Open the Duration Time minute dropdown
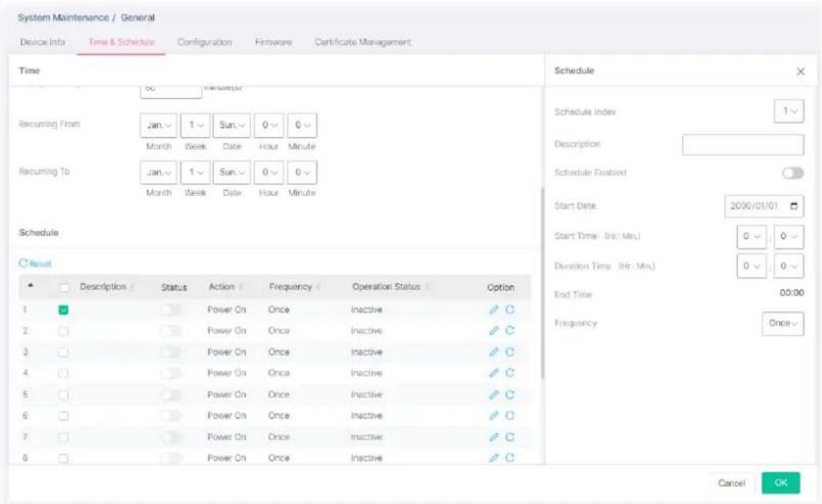Viewport: 822px width, 504px height. click(x=789, y=266)
